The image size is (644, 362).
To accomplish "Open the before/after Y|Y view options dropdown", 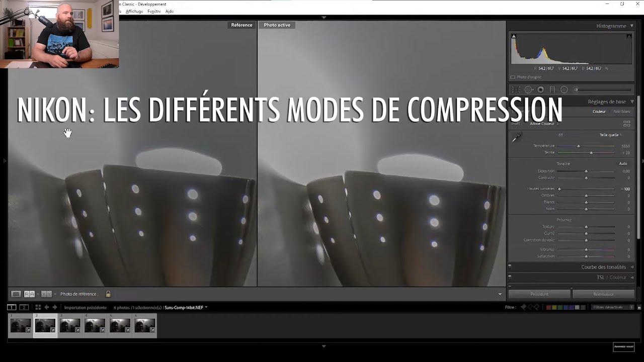I will (54, 294).
